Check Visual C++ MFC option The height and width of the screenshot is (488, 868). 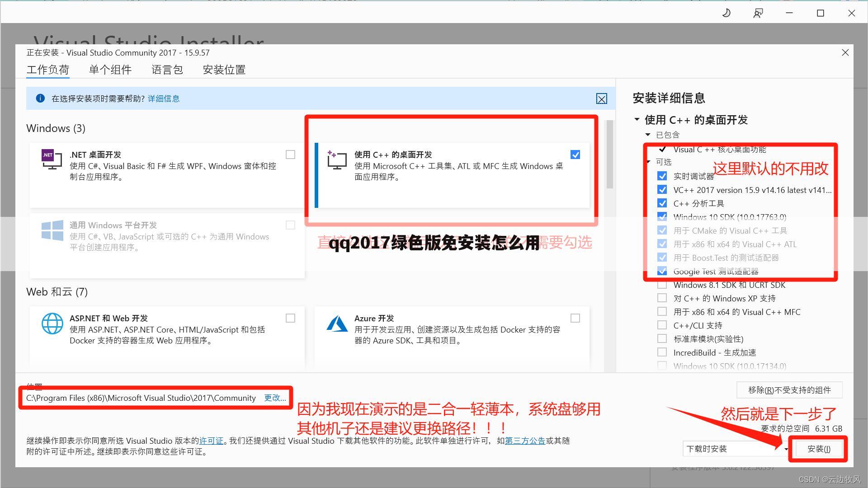pos(662,311)
